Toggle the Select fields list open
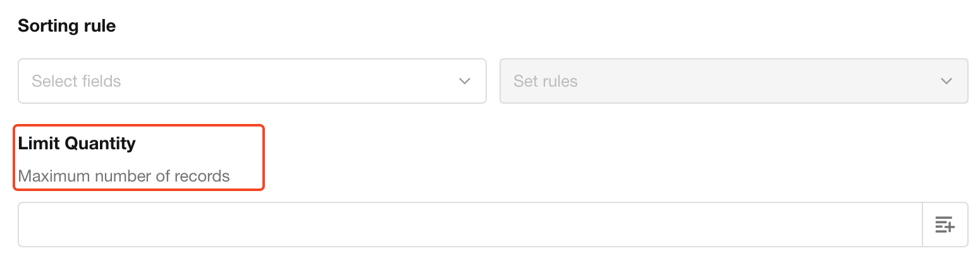The image size is (980, 272). pyautogui.click(x=252, y=81)
